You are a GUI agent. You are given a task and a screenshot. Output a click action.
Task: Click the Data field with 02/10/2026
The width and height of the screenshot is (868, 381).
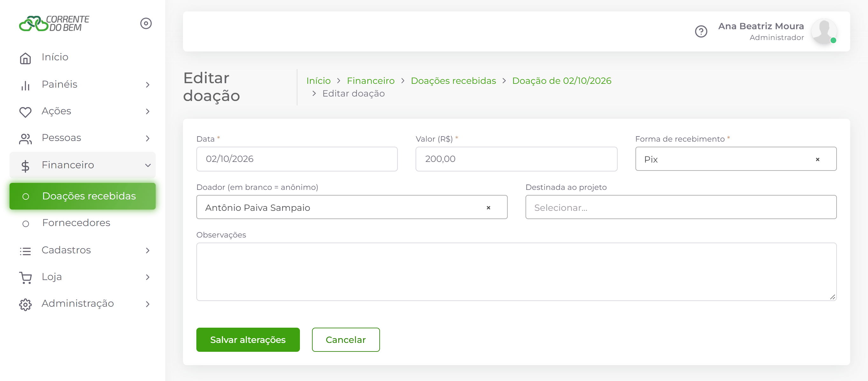297,159
